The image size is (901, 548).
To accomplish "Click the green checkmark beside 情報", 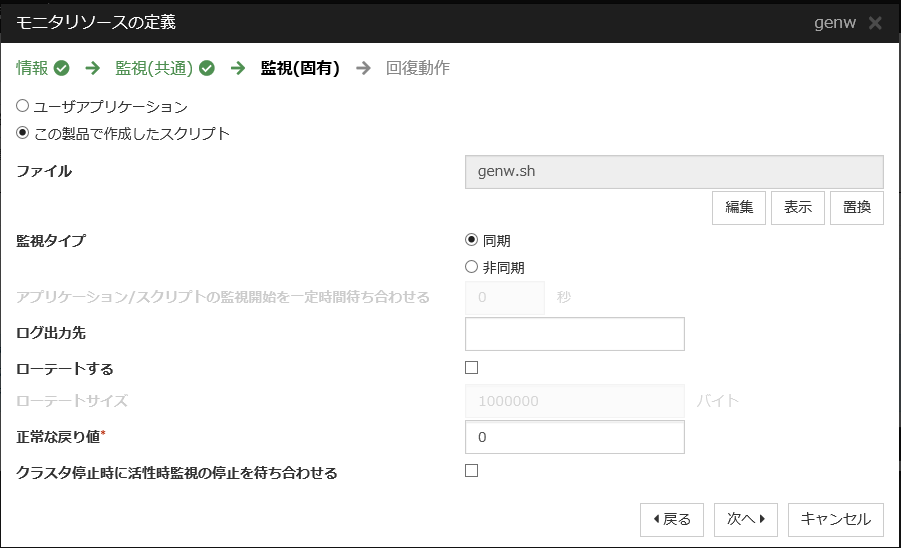I will pos(62,69).
